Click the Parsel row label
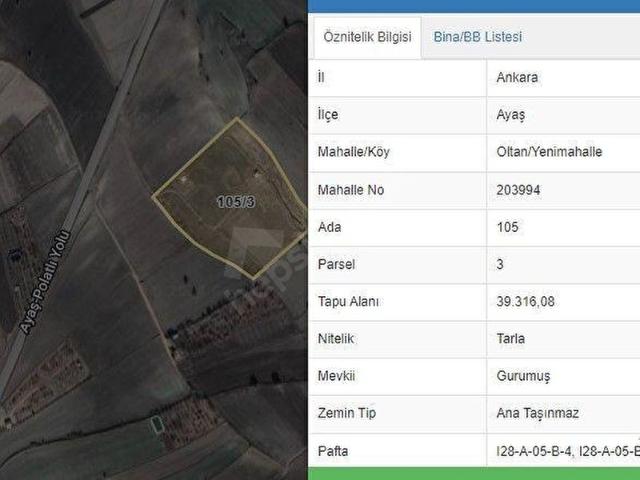The width and height of the screenshot is (640, 480). tap(336, 264)
